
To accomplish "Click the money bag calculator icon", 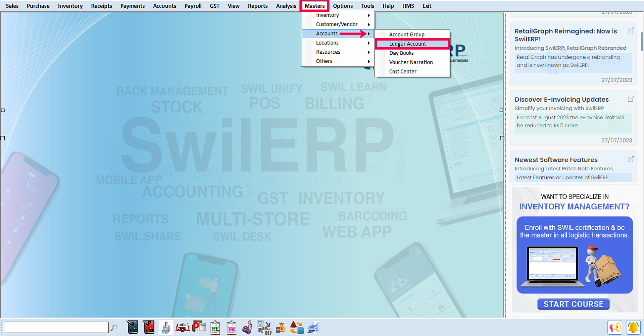I will coord(281,328).
